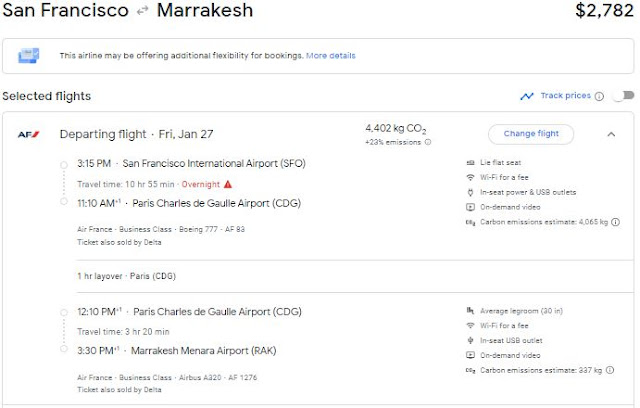Viewport: 640px width, 408px height.
Task: Click the emissions info icon
Action: tap(428, 142)
